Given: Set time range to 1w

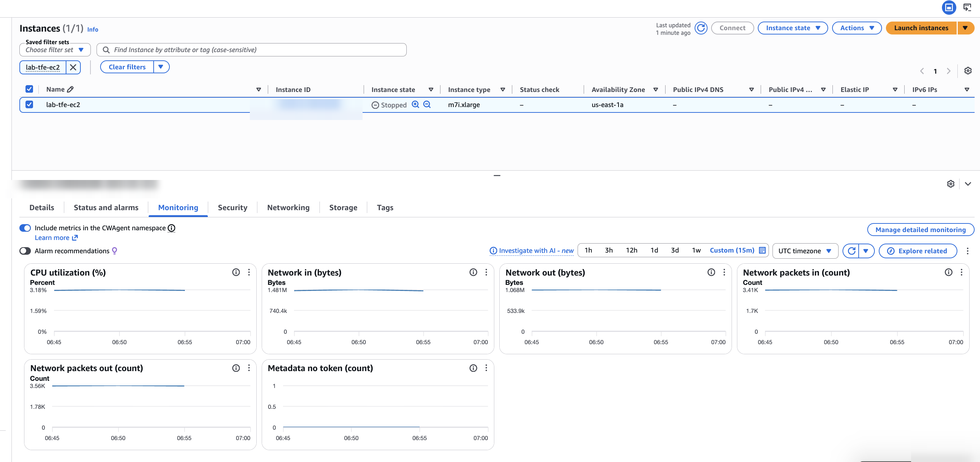Looking at the screenshot, I should [x=696, y=250].
